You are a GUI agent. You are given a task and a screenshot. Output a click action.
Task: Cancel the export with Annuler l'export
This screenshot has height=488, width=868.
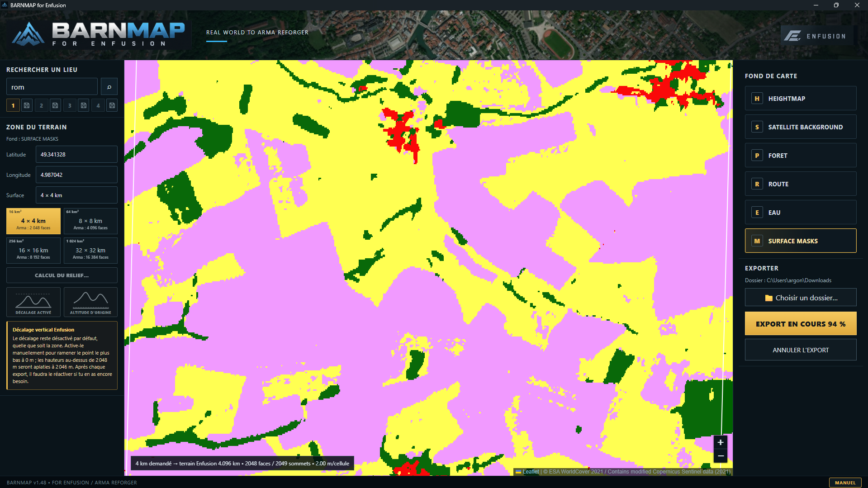tap(801, 350)
